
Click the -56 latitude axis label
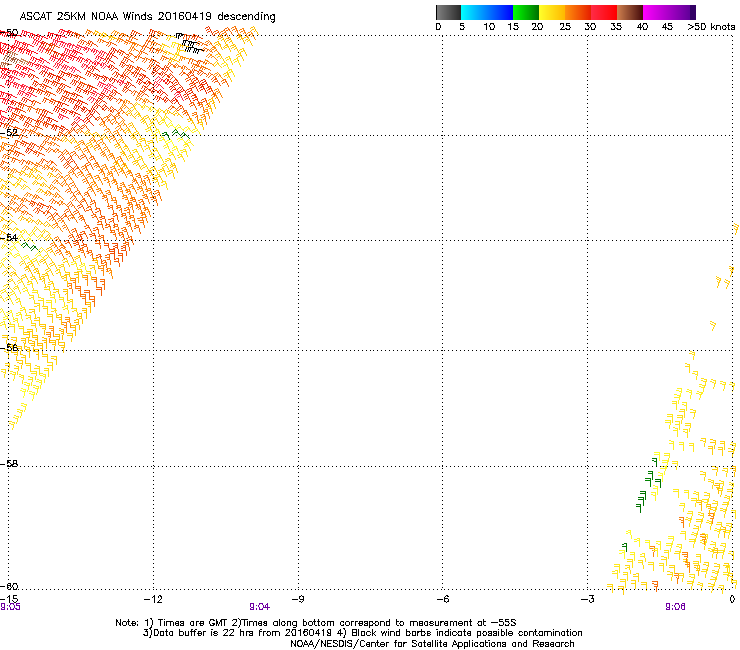(x=9, y=348)
